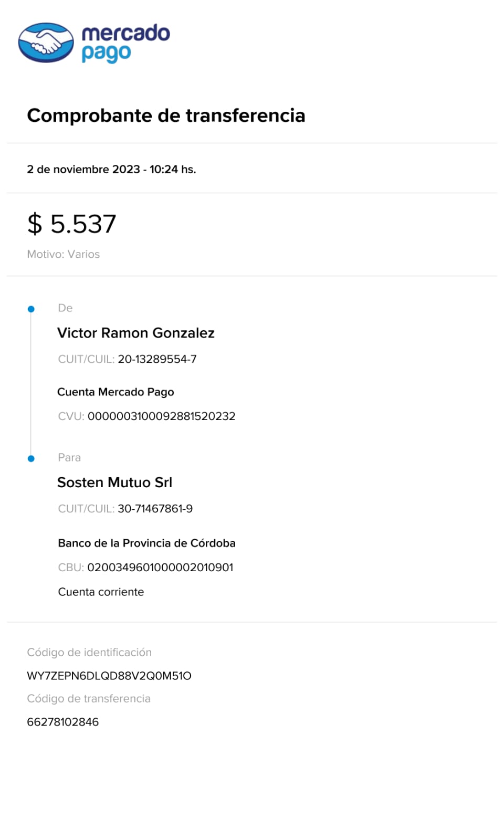Click the amount $ 5.537

[x=71, y=224]
